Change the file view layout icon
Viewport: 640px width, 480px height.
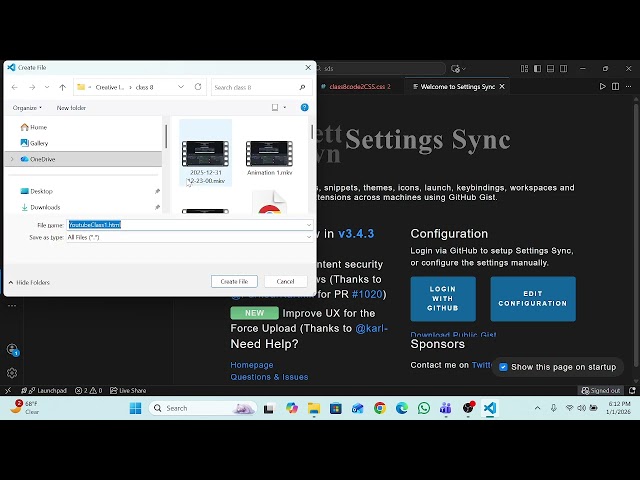(275, 107)
